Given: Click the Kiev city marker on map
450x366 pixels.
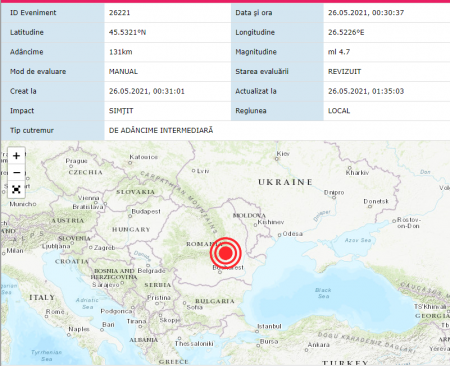Looking at the screenshot, I should [x=277, y=159].
